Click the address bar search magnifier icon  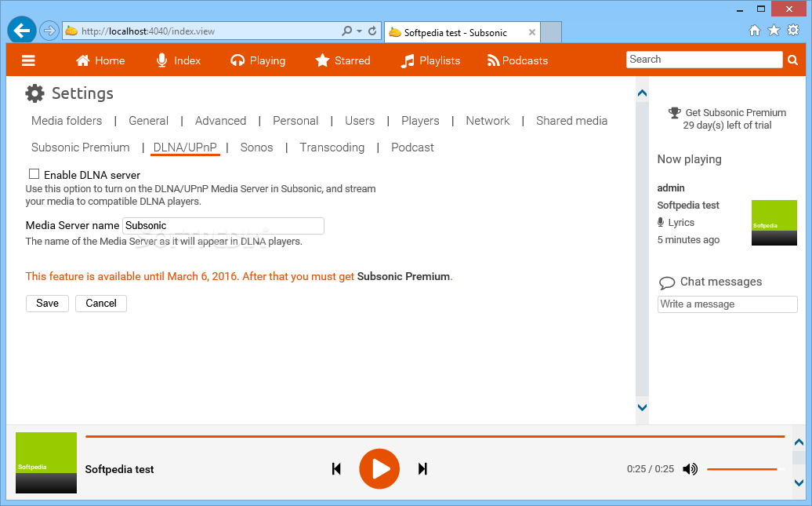[346, 31]
